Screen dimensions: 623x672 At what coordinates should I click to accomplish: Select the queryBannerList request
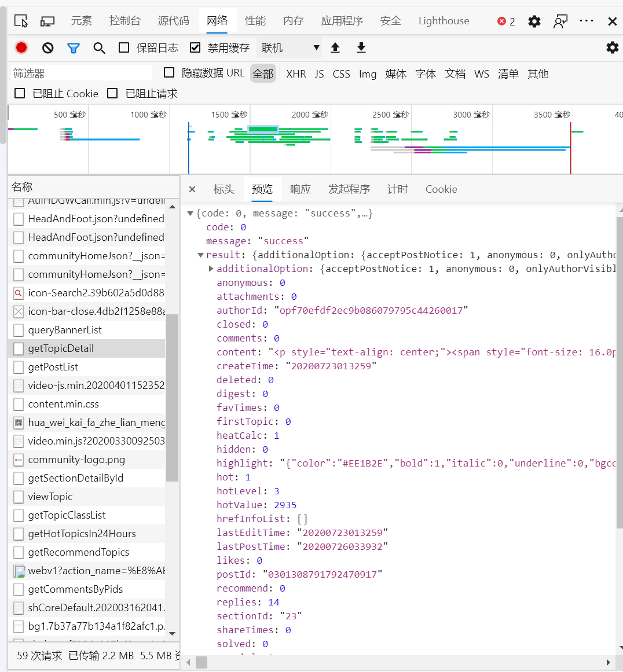[x=87, y=329]
